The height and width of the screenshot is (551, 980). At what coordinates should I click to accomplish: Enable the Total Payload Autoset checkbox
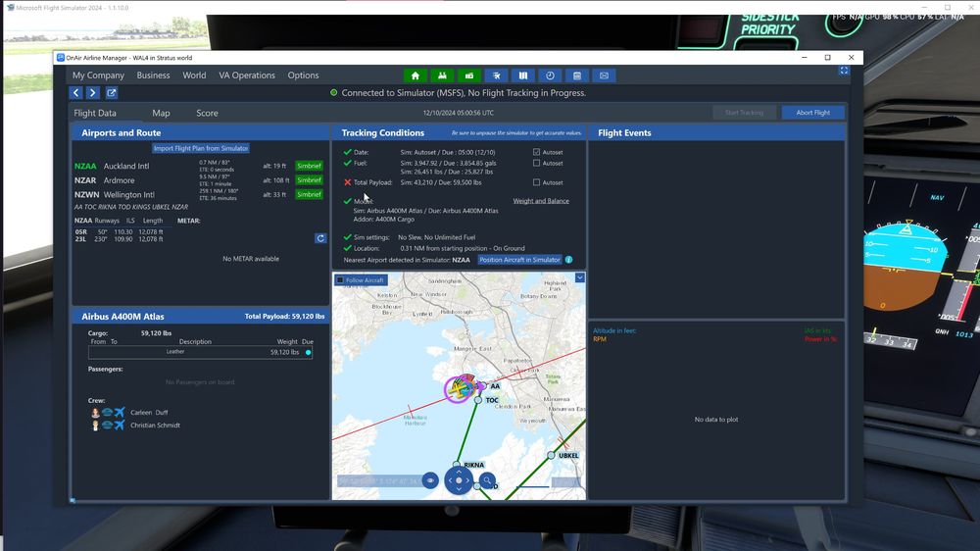pyautogui.click(x=536, y=182)
